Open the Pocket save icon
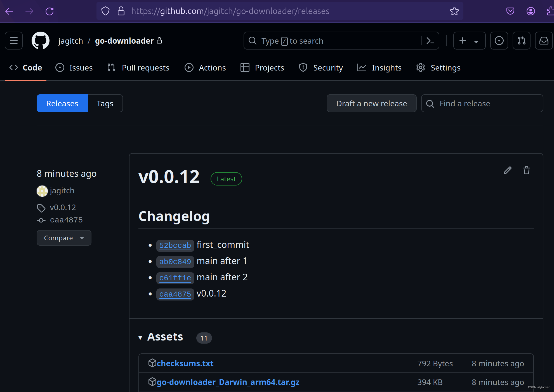This screenshot has width=554, height=392. 510,11
